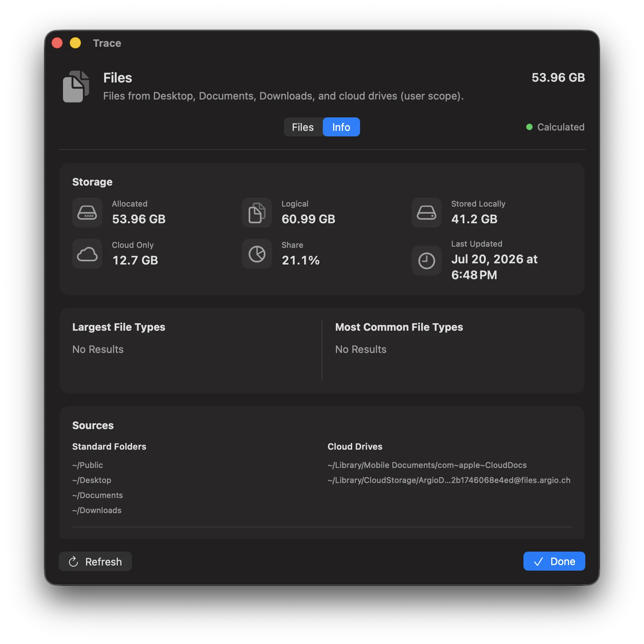Click the Share 21.1% value

(x=301, y=260)
